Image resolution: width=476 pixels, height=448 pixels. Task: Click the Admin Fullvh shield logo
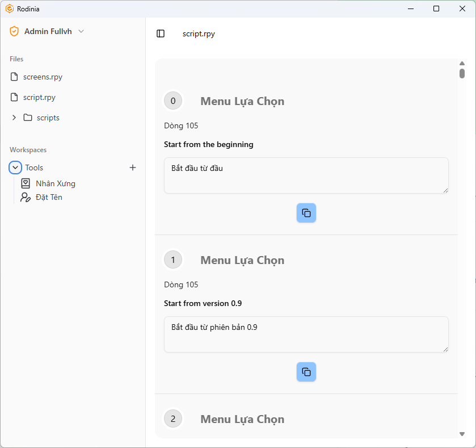pos(14,31)
